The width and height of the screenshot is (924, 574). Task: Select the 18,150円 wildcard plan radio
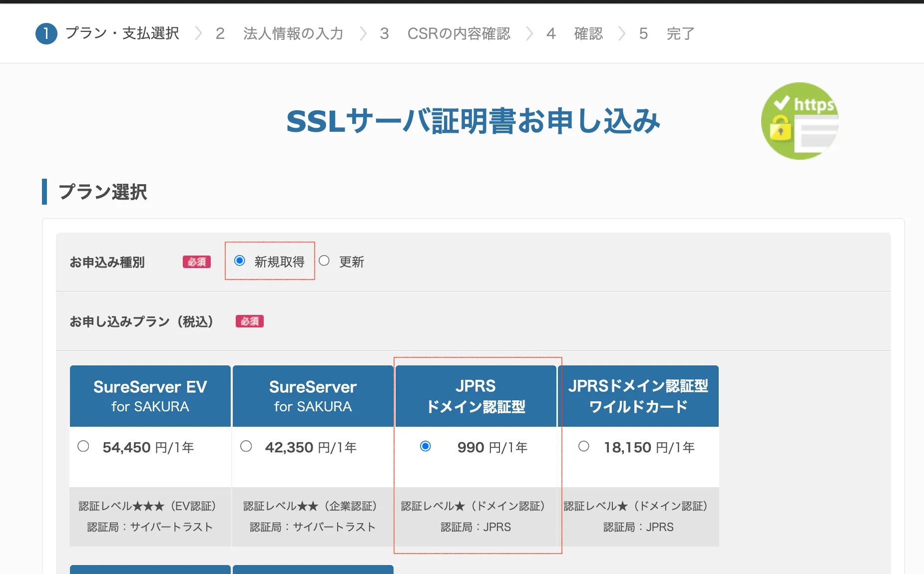pyautogui.click(x=583, y=446)
